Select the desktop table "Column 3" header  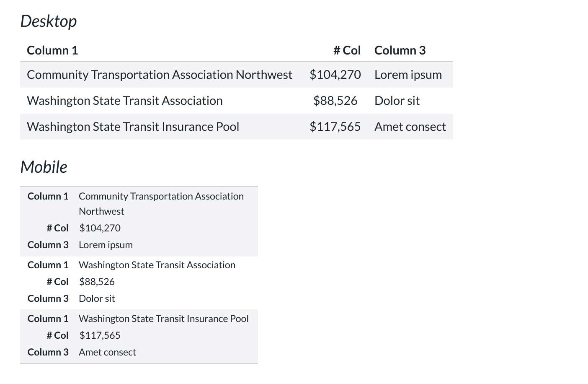point(400,50)
